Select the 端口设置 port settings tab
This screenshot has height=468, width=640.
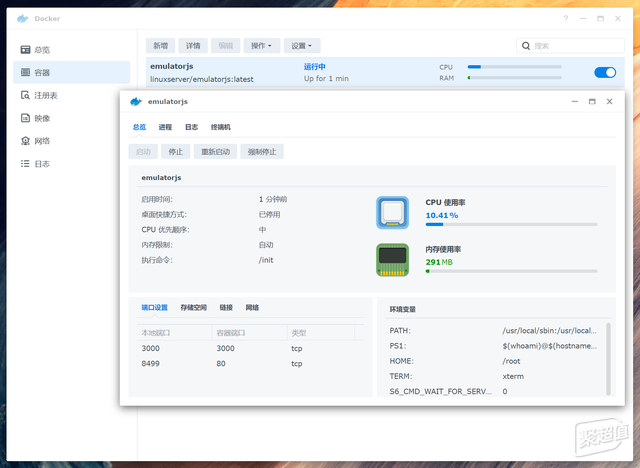click(155, 308)
